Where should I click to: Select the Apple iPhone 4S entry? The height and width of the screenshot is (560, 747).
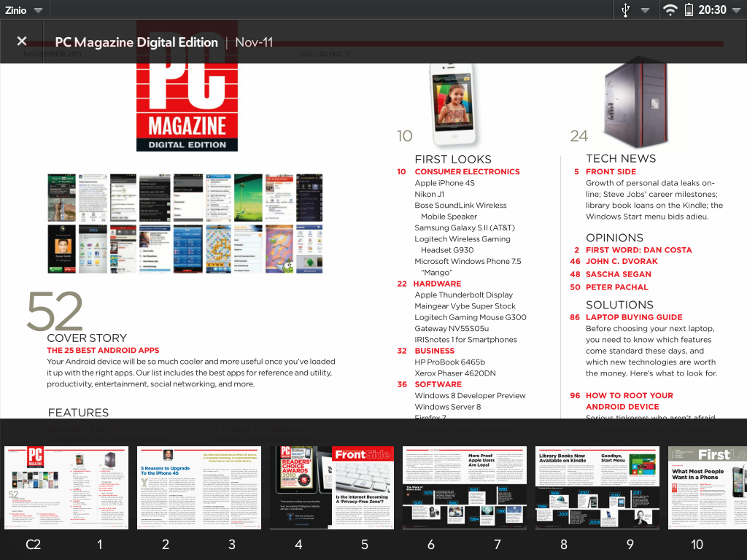point(444,183)
